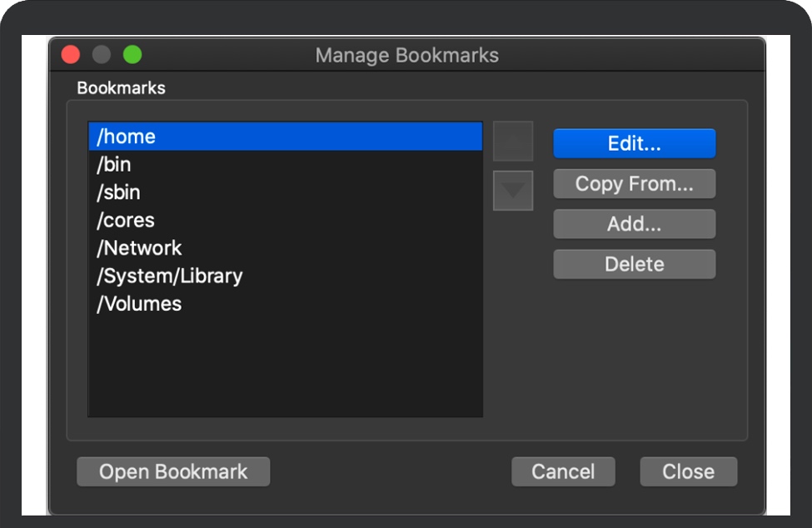Select the /Volumes bookmark
This screenshot has height=528, width=812.
[285, 304]
